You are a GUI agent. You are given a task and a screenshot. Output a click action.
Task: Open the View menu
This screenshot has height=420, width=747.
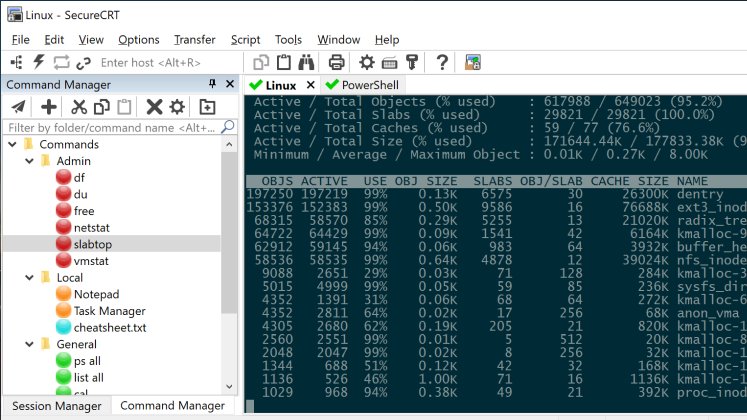coord(91,40)
